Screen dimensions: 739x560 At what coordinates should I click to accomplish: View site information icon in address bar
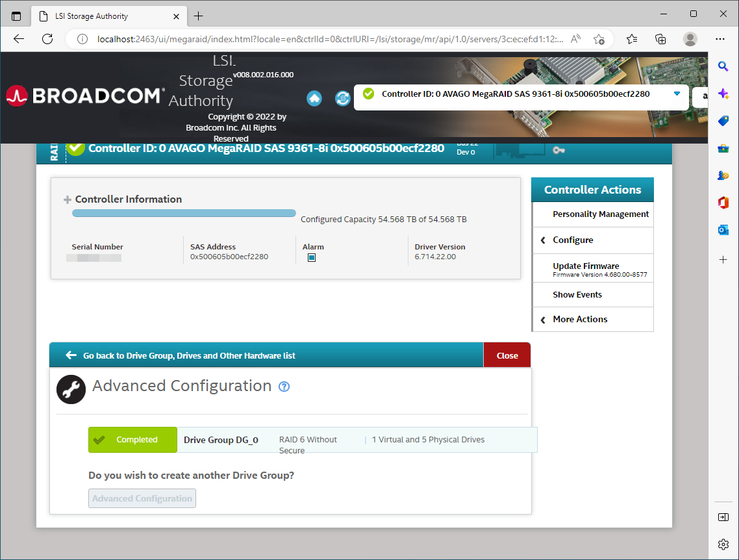[82, 39]
